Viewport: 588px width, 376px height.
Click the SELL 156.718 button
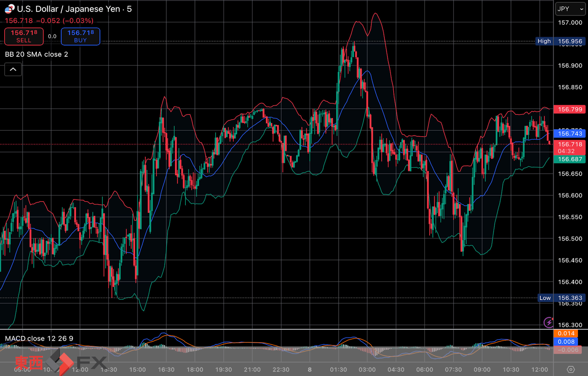click(x=24, y=36)
